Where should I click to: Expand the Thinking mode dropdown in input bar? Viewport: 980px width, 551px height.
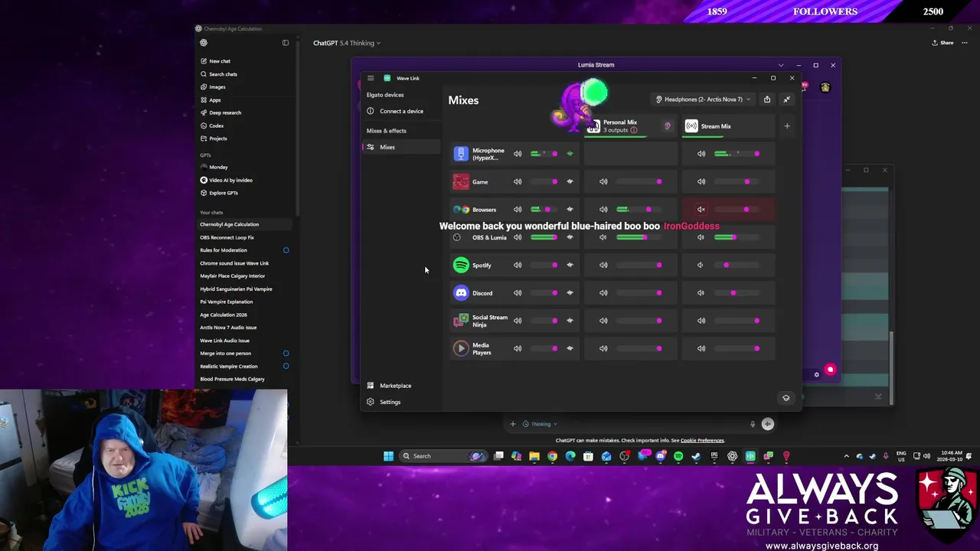click(x=541, y=424)
